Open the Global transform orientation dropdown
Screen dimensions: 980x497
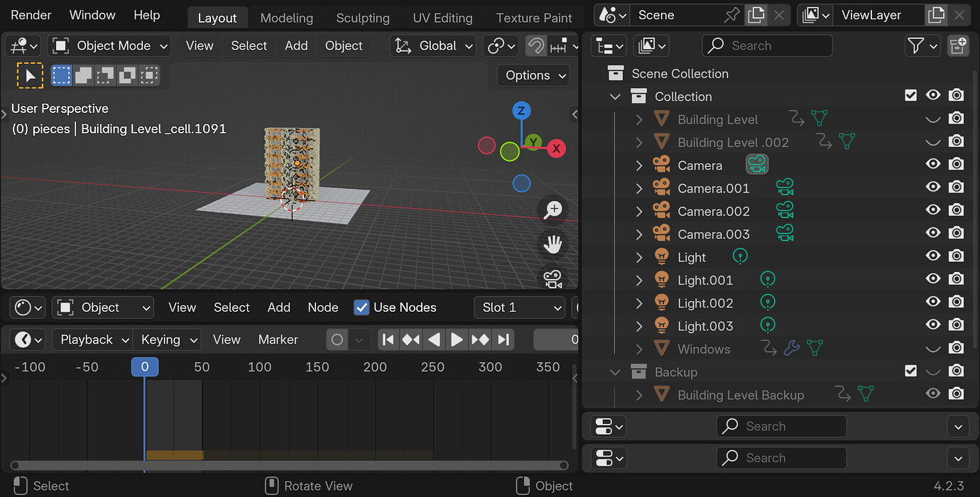point(433,46)
